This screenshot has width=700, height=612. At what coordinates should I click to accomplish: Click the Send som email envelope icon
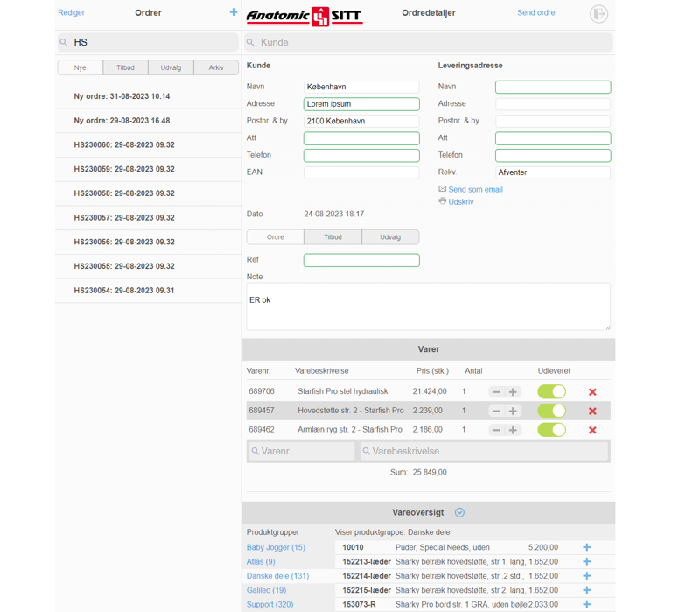443,189
